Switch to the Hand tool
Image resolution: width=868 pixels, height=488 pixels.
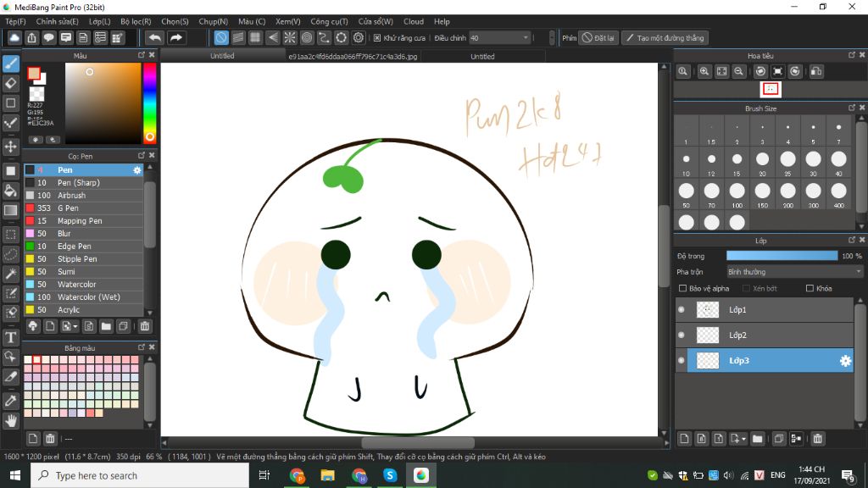(10, 420)
